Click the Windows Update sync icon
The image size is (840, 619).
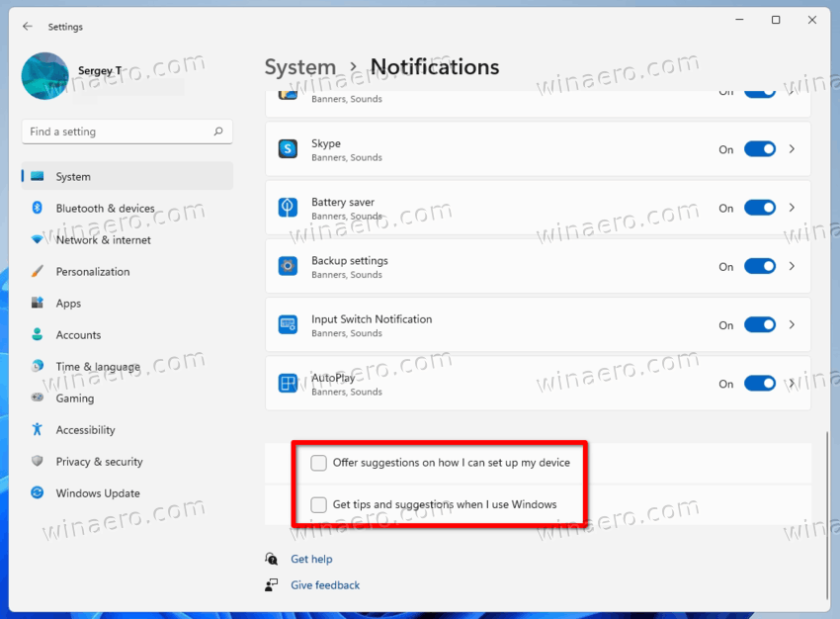(x=37, y=492)
